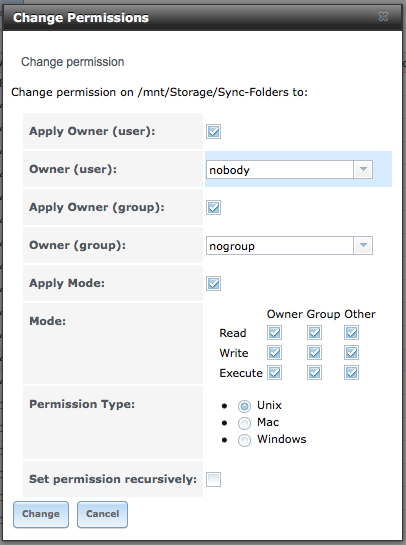
Task: Disable Other Write permission
Action: 351,353
